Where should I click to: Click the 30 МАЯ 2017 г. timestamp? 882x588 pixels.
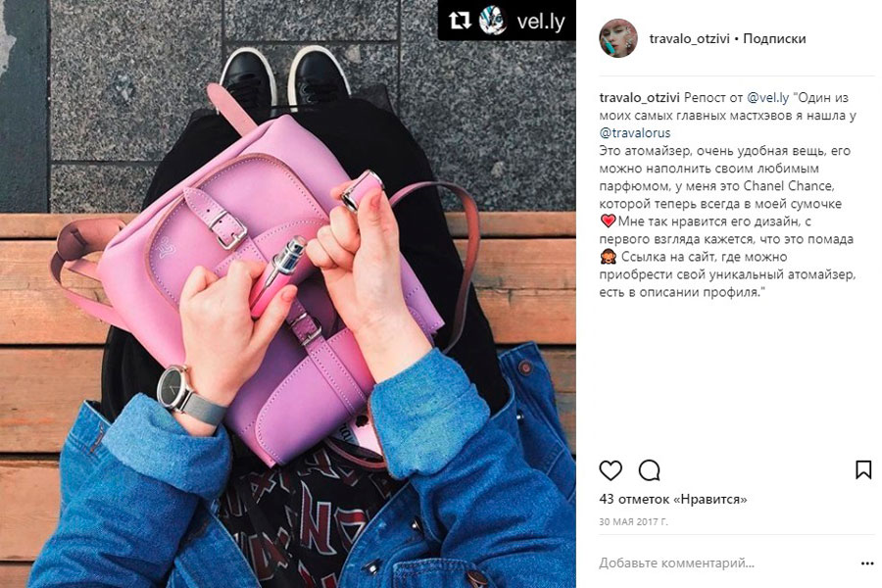point(633,521)
